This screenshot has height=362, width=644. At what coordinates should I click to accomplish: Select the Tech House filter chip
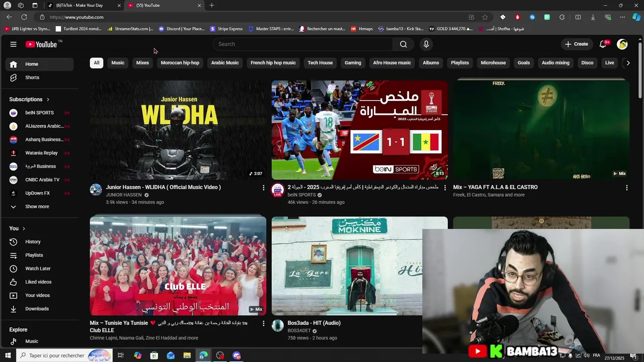pos(320,63)
